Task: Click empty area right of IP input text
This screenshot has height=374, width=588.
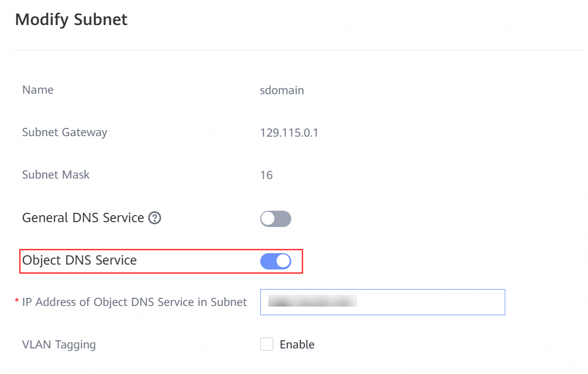Action: [431, 302]
